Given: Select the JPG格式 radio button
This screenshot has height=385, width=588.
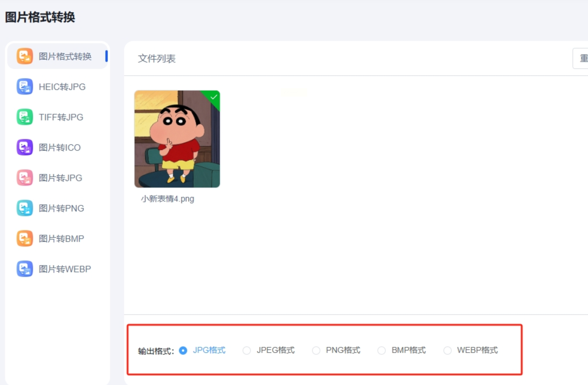Looking at the screenshot, I should [183, 350].
